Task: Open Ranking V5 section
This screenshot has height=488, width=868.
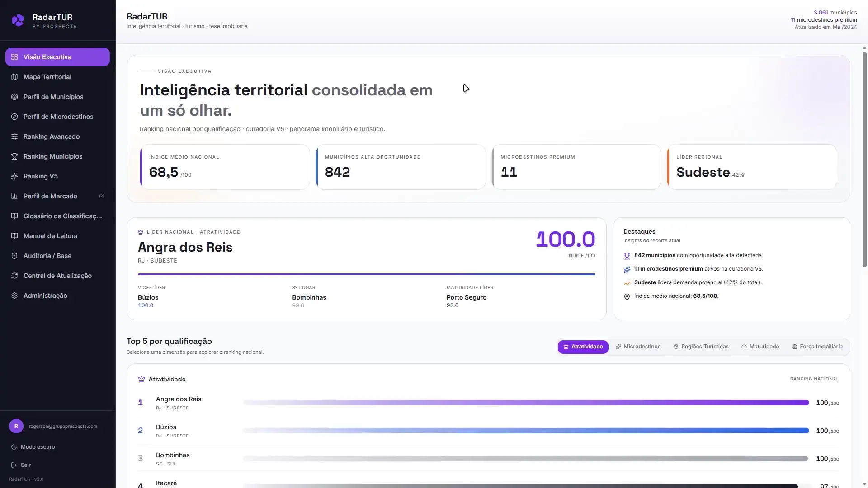Action: click(x=57, y=176)
